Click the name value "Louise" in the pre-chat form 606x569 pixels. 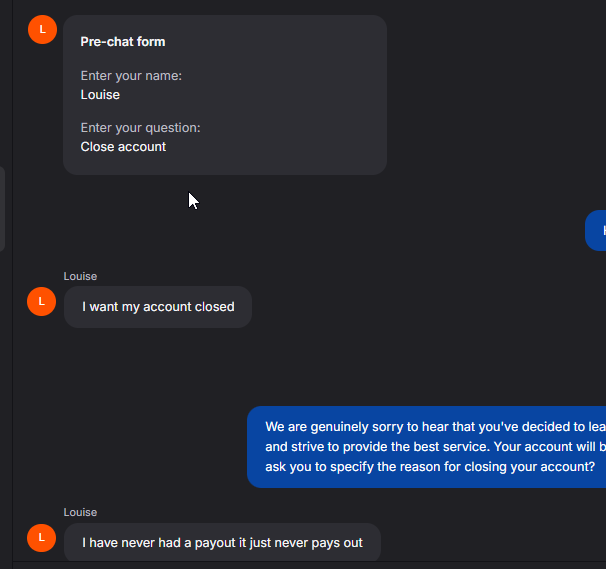pos(100,95)
